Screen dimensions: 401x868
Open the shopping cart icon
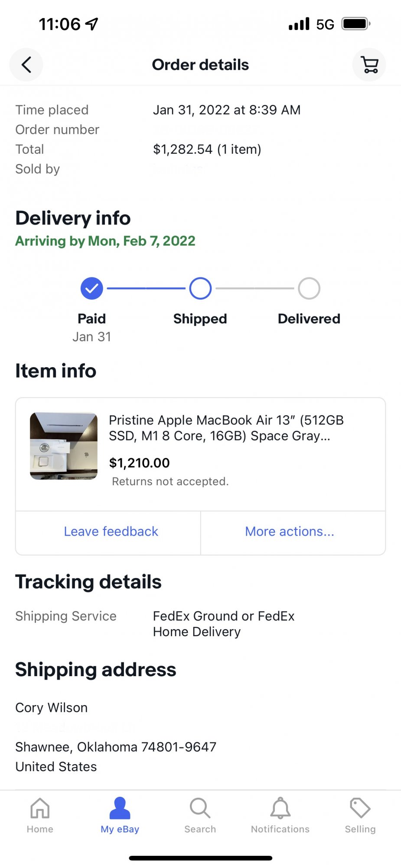[369, 65]
